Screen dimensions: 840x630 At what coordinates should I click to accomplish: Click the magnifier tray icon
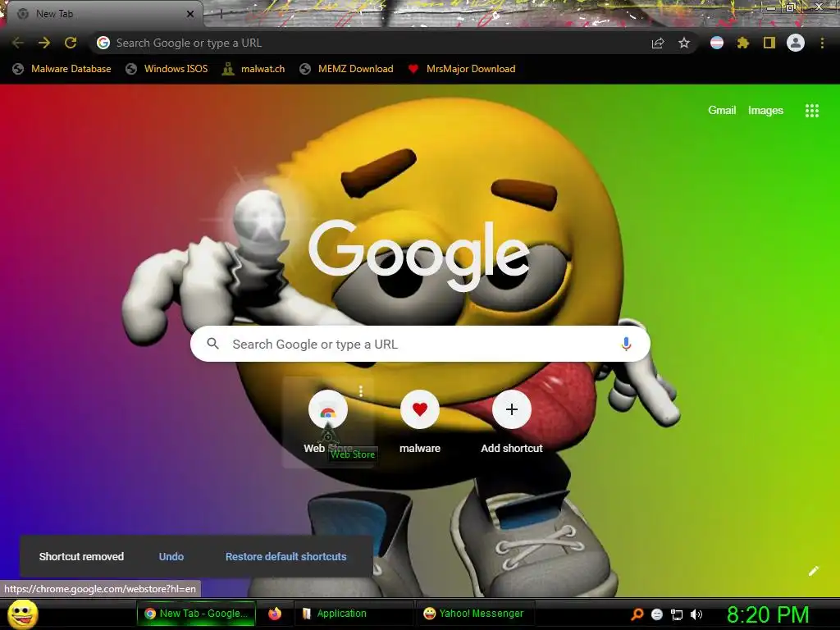point(637,614)
